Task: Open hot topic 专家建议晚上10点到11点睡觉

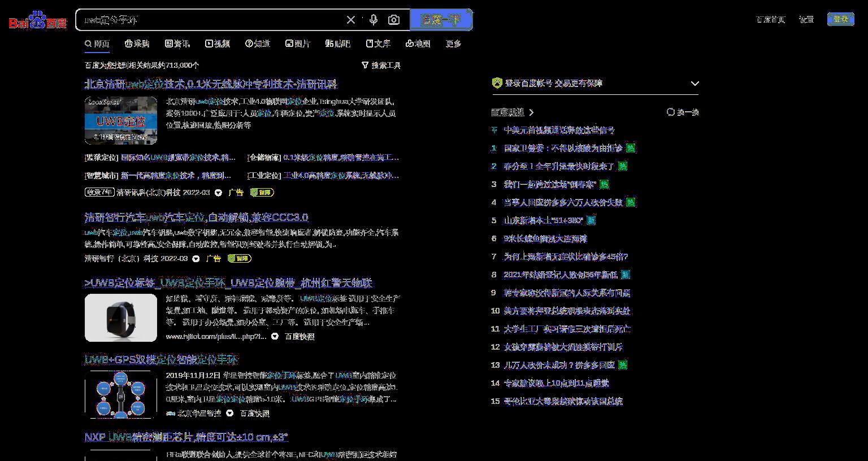Action: (556, 383)
